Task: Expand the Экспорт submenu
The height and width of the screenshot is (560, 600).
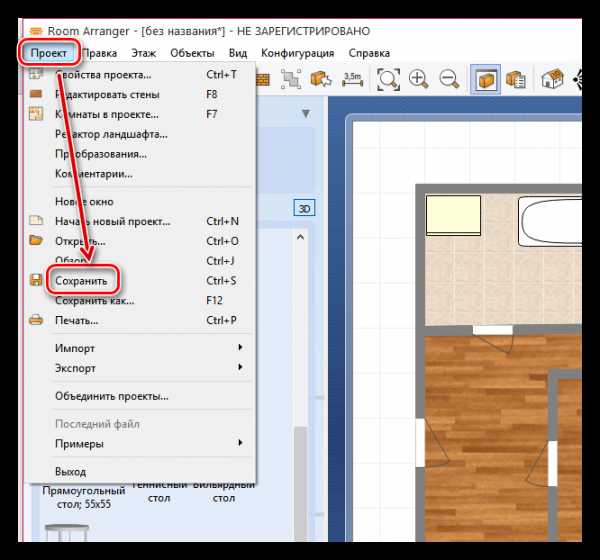Action: click(x=150, y=368)
